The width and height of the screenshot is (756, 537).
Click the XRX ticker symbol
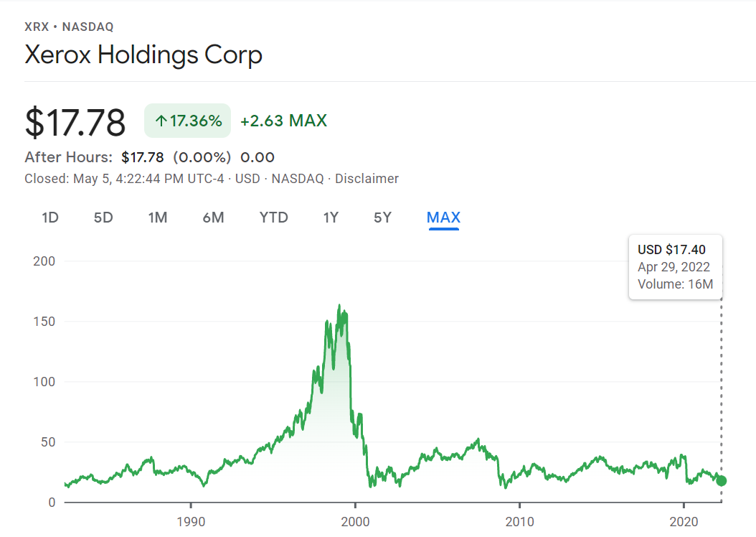click(35, 27)
